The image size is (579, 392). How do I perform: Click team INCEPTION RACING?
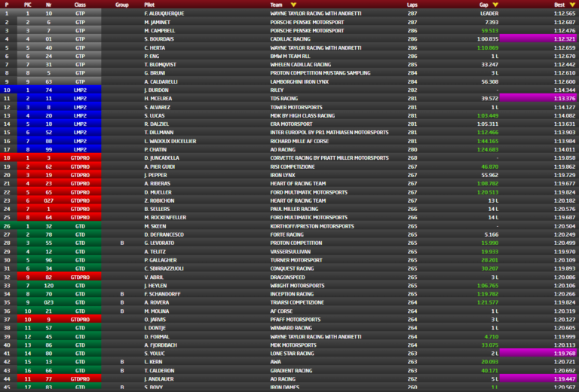[292, 294]
